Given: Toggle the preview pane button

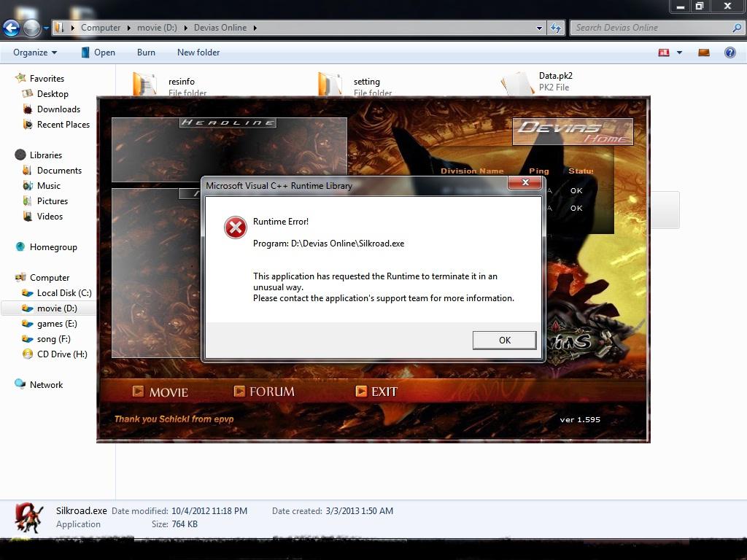Looking at the screenshot, I should tap(704, 52).
